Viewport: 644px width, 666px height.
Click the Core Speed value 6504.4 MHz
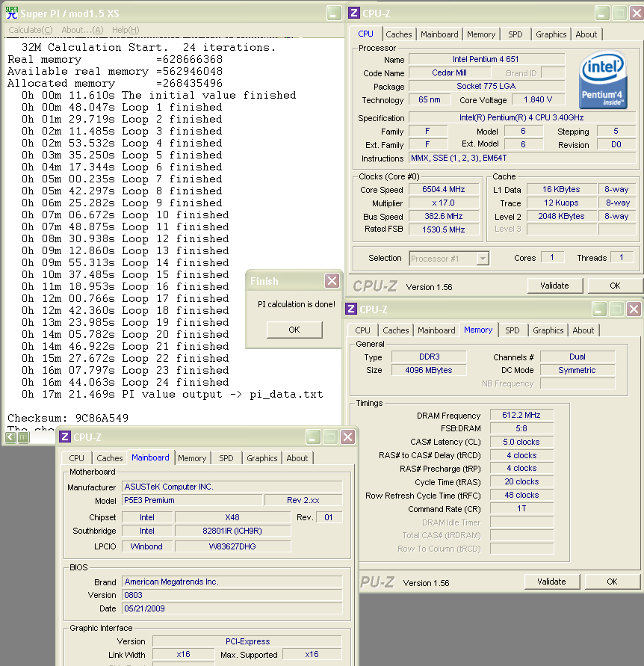point(443,189)
